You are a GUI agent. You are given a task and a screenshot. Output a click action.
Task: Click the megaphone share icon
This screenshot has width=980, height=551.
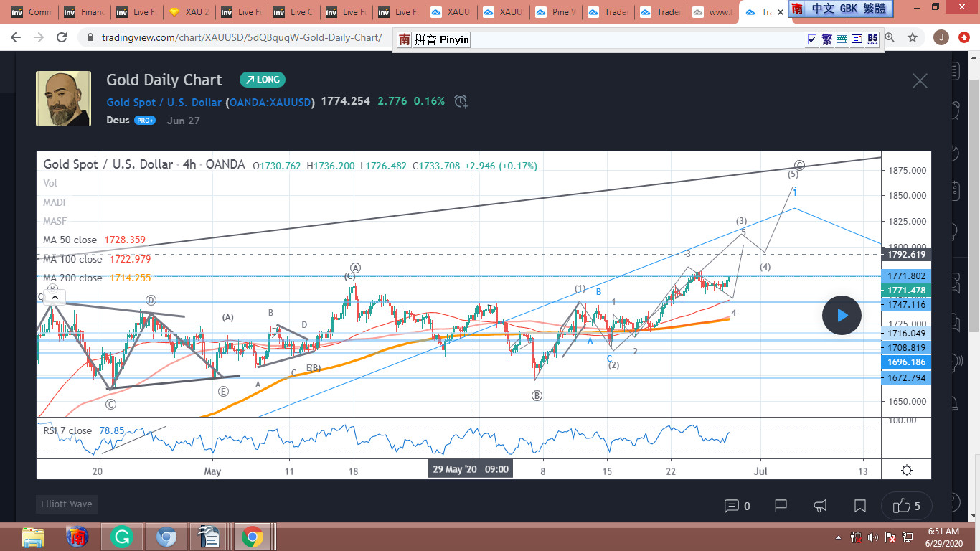point(821,506)
